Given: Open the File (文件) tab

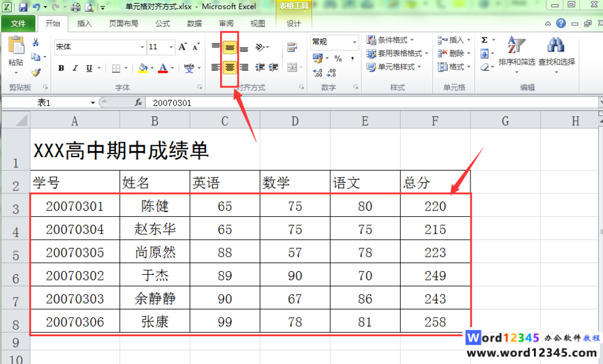Looking at the screenshot, I should tap(18, 24).
